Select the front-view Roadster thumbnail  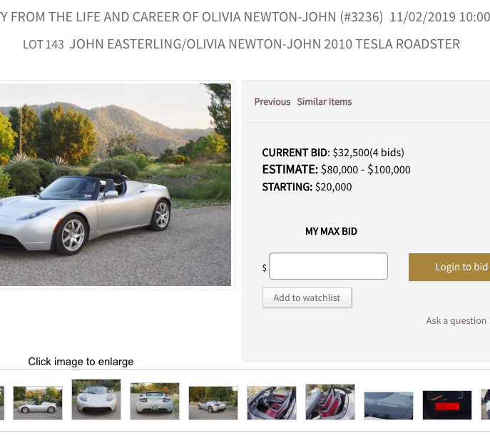coord(96,399)
